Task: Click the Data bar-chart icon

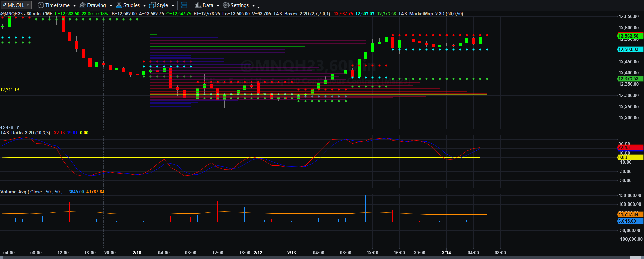Action: click(x=198, y=5)
